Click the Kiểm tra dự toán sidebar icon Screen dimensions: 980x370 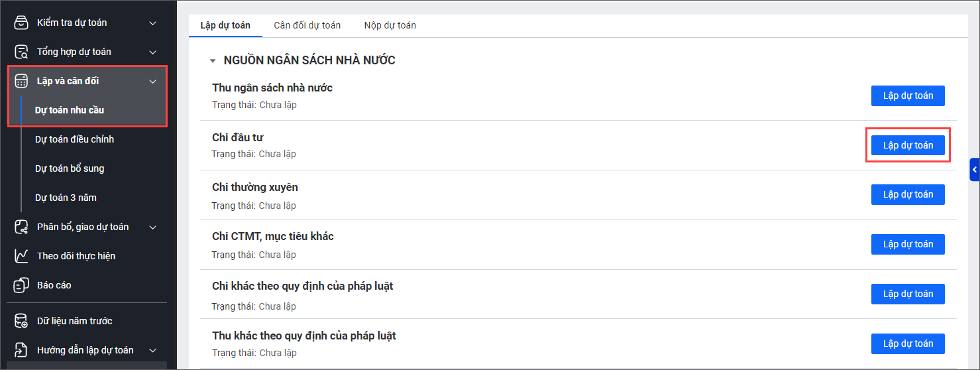tap(22, 23)
